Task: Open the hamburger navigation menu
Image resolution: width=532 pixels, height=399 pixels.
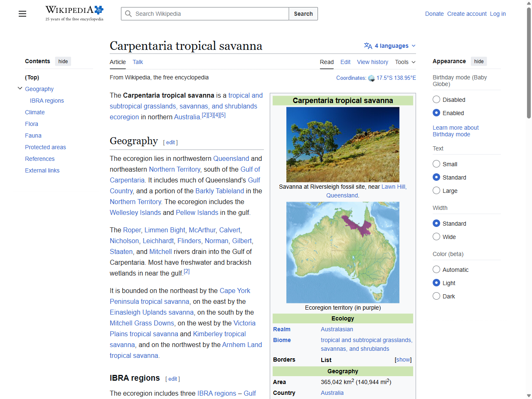Action: pyautogui.click(x=22, y=14)
